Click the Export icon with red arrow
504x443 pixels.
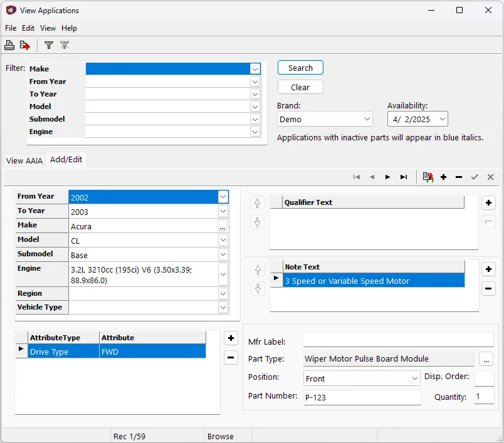25,45
